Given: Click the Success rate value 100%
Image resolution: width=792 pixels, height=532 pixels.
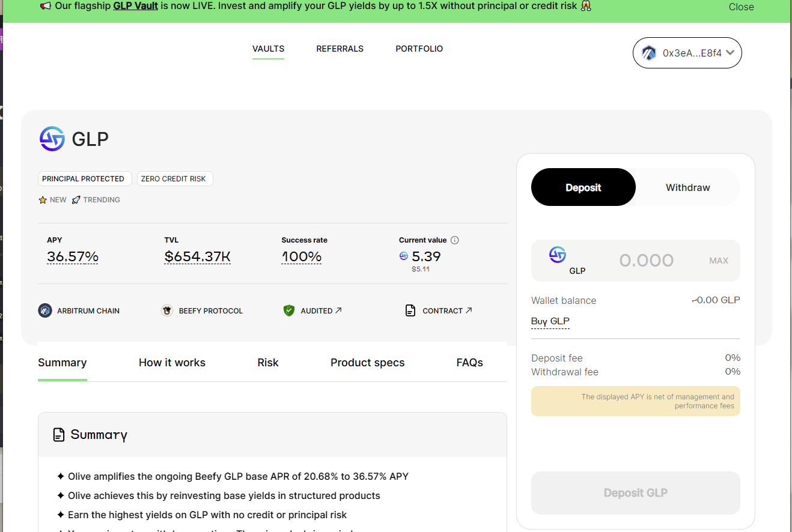Looking at the screenshot, I should click(302, 257).
